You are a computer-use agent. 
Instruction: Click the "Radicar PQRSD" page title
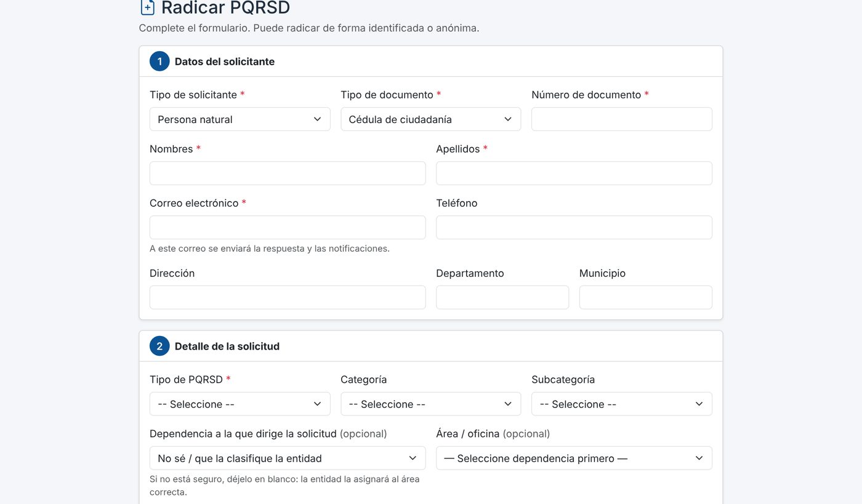pos(225,8)
